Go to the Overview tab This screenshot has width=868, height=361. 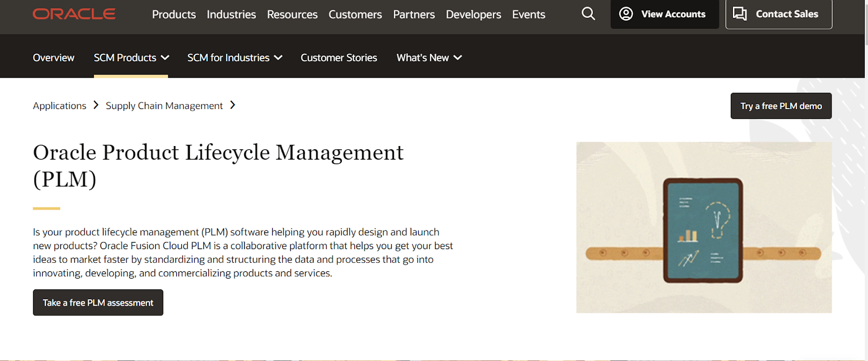point(54,58)
